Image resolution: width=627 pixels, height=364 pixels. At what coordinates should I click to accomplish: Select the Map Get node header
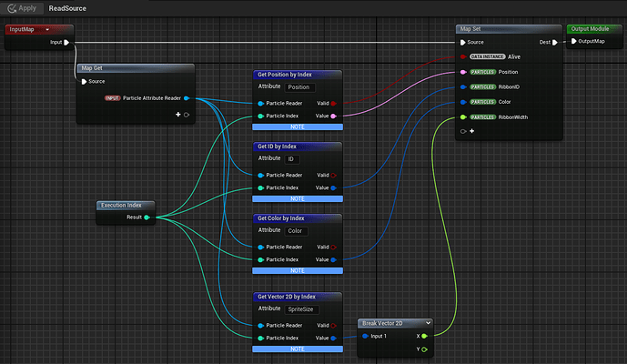point(136,68)
